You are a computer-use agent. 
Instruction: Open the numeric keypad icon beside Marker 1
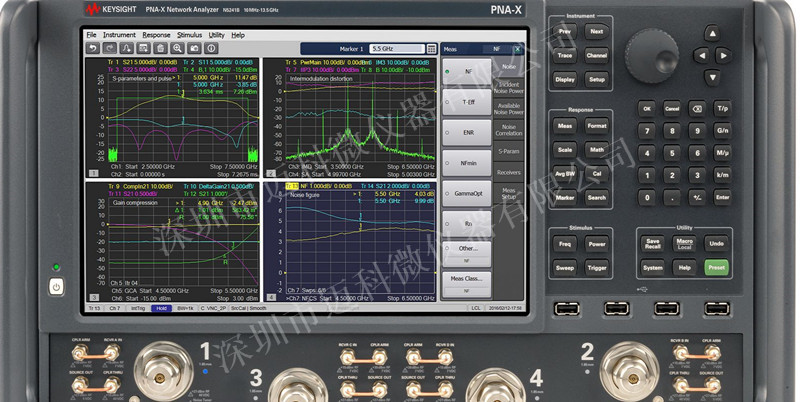tap(432, 49)
